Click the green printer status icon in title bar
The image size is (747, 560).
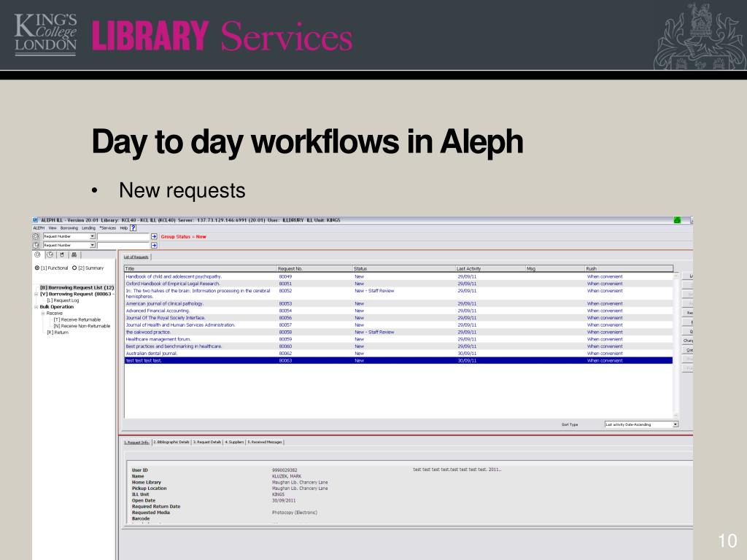[x=677, y=220]
